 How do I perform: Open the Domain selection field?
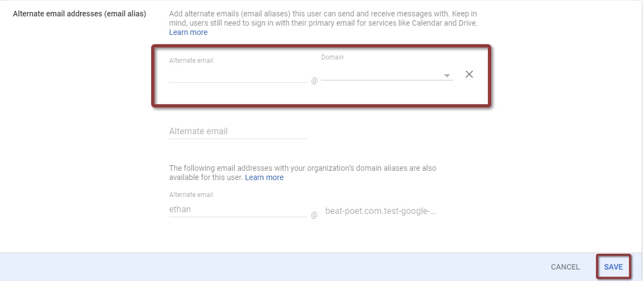click(387, 75)
